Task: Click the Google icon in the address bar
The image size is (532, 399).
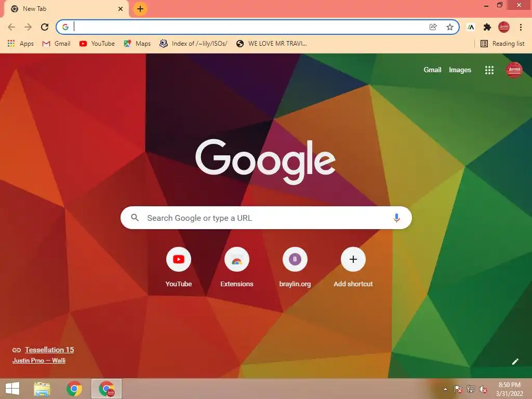Action: tap(65, 27)
